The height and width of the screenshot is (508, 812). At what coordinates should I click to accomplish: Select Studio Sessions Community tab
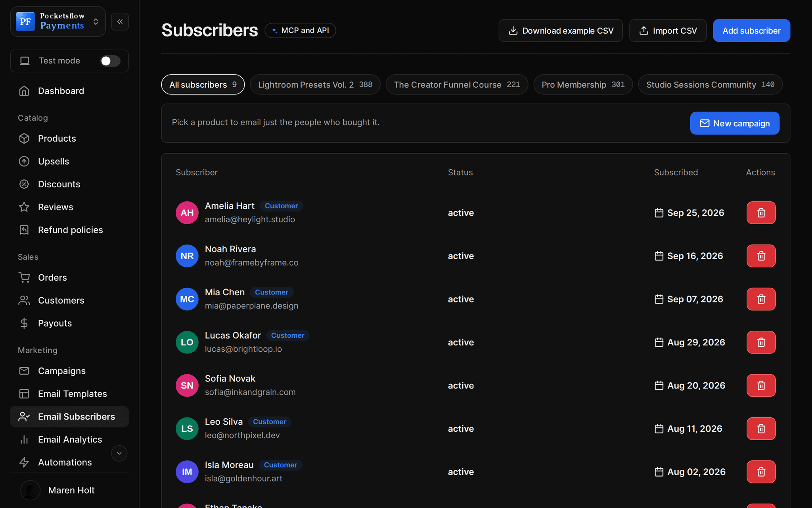pos(710,85)
